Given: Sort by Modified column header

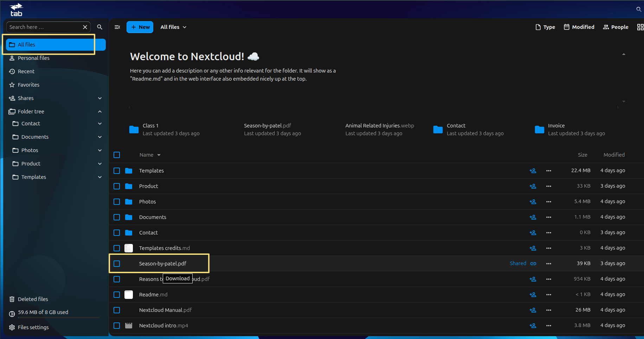Looking at the screenshot, I should tap(614, 155).
